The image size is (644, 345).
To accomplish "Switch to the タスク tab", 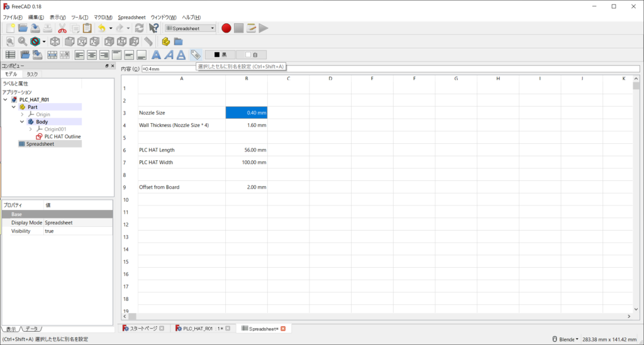I will pyautogui.click(x=32, y=74).
